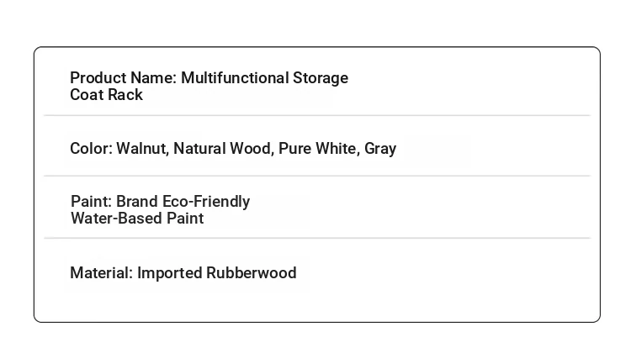Screen dimensions: 631x364
Task: Click the "Color:" label
Action: coord(92,149)
